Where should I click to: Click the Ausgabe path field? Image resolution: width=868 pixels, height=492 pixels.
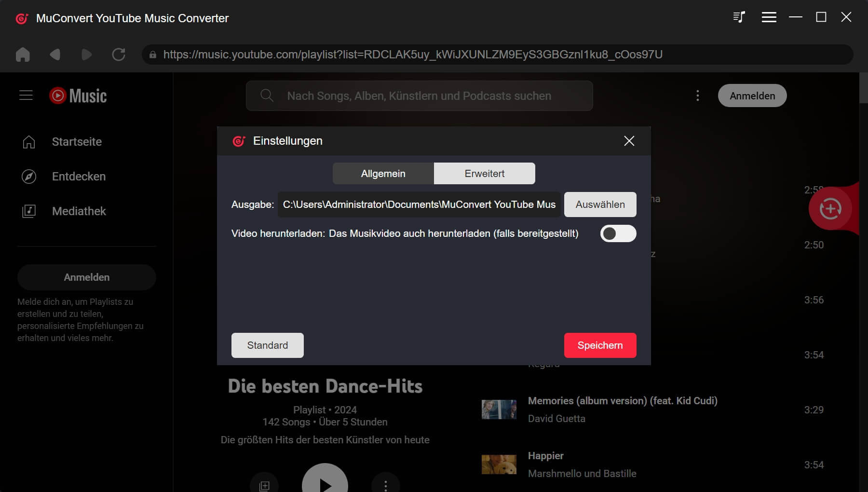coord(419,205)
